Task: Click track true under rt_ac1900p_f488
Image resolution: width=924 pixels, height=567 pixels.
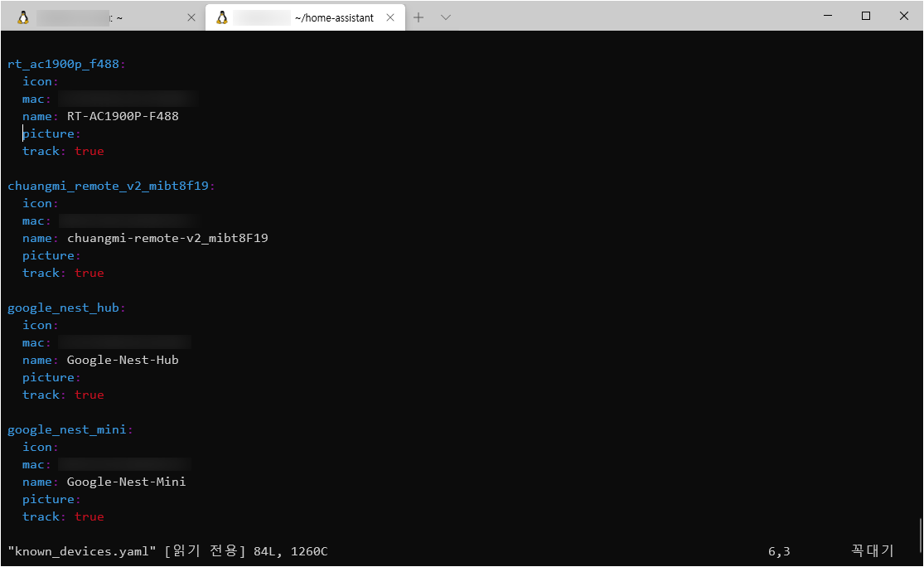Action: [63, 151]
